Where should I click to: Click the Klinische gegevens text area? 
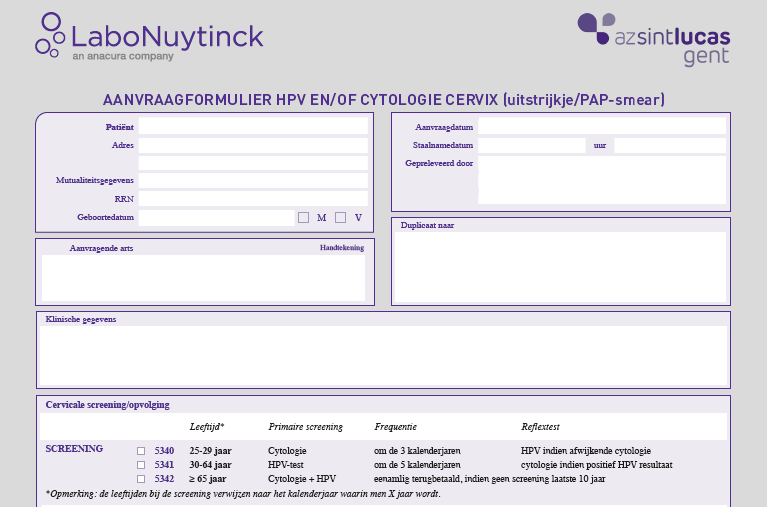click(384, 356)
